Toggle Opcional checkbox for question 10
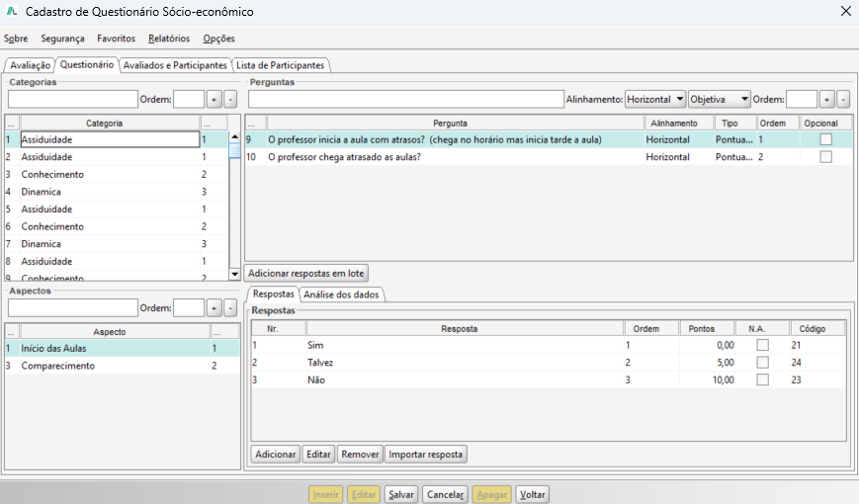This screenshot has height=504, width=859. point(825,157)
